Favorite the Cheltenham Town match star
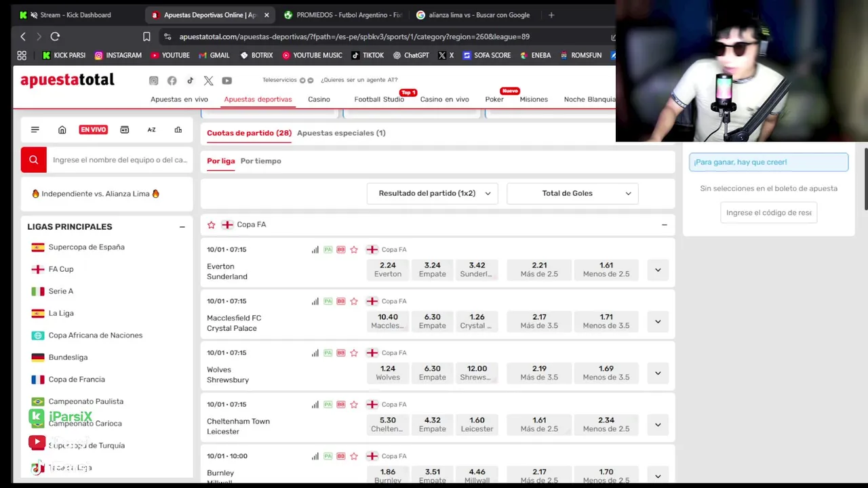The image size is (868, 488). [x=354, y=405]
